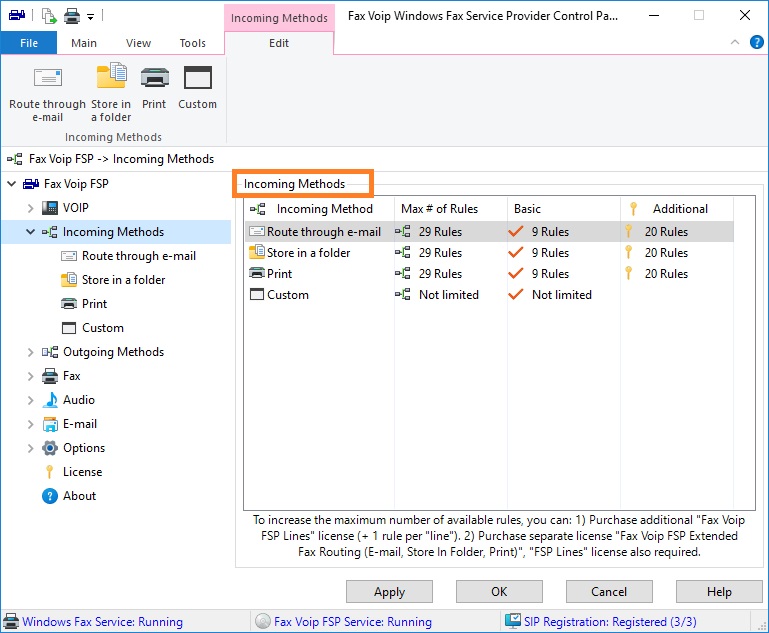
Task: Click 'Windows Fax Service: Running' status text
Action: tap(103, 622)
